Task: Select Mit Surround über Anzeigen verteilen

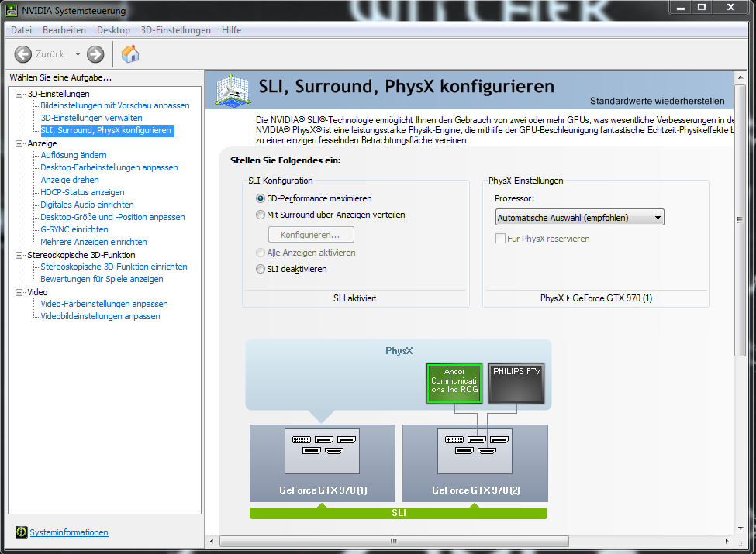Action: pyautogui.click(x=261, y=215)
